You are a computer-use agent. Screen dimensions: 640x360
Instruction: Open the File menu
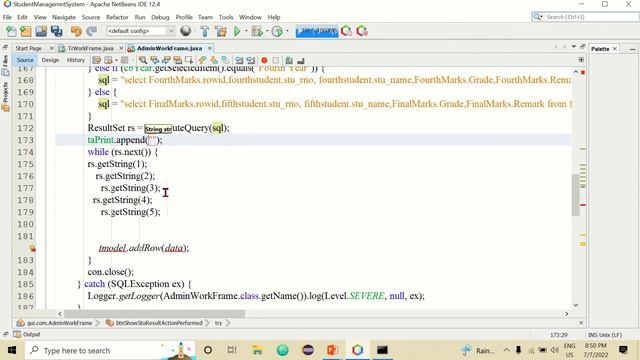click(x=7, y=17)
